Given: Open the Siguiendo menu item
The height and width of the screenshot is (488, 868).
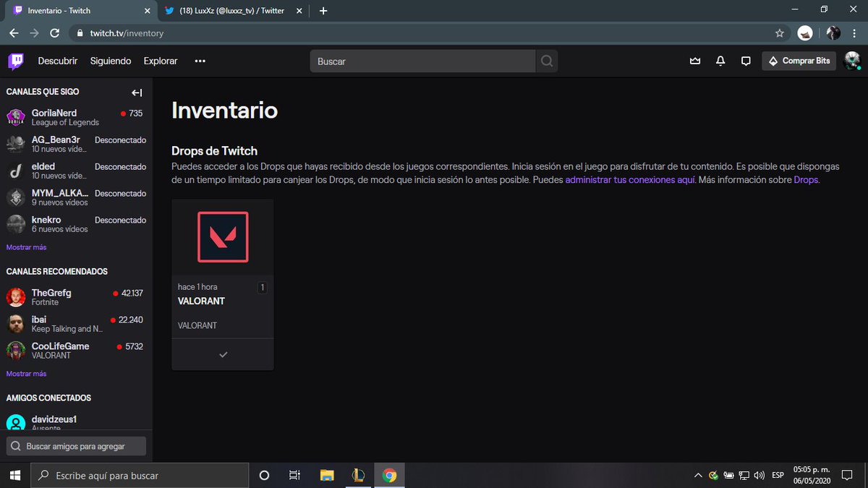Looking at the screenshot, I should click(111, 61).
